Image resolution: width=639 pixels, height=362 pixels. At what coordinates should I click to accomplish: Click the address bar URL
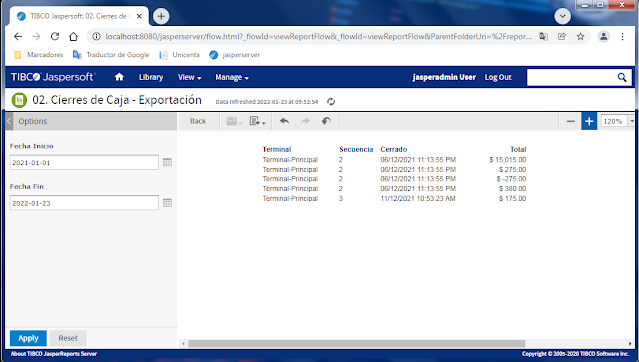click(x=318, y=36)
